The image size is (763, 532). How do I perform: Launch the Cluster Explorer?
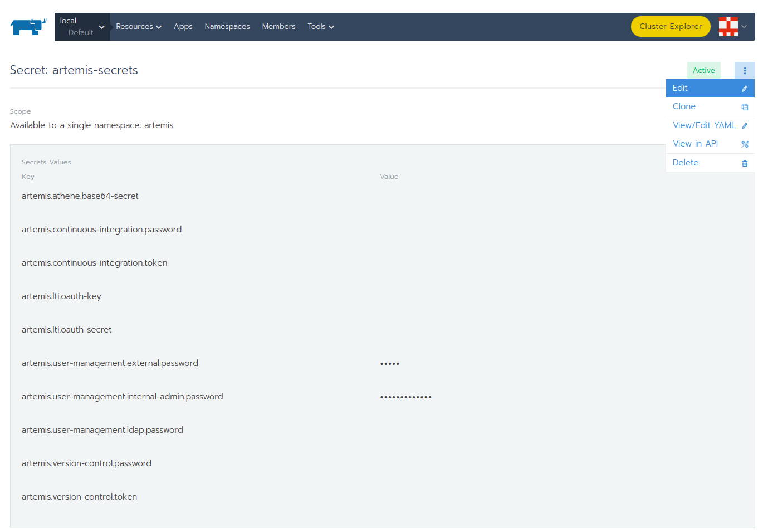point(670,27)
